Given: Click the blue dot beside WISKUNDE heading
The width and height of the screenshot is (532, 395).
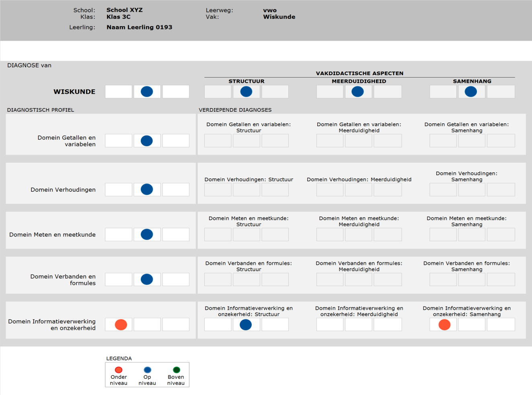Looking at the screenshot, I should point(147,92).
